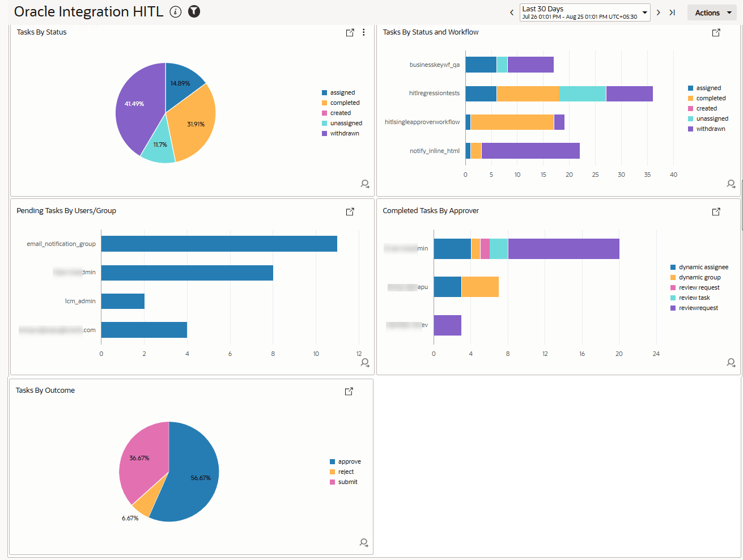Click the hitlsingleapproverworkflow axis label

click(x=422, y=122)
